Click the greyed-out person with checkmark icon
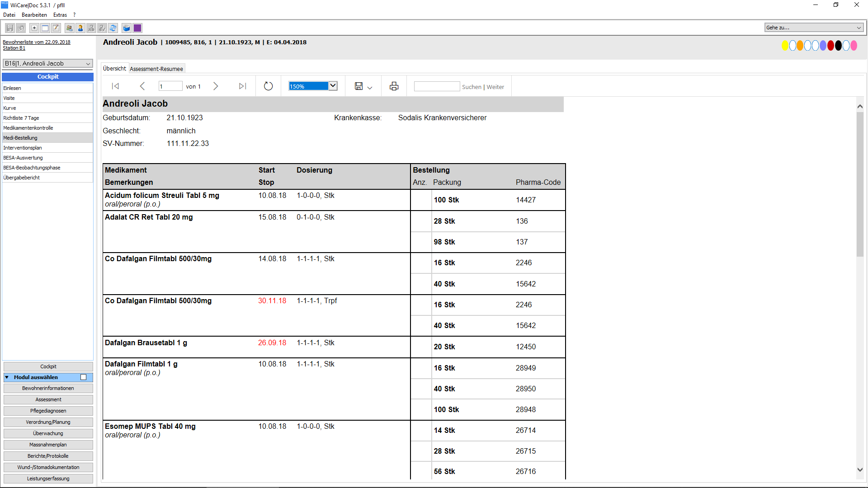This screenshot has width=868, height=488. [102, 28]
